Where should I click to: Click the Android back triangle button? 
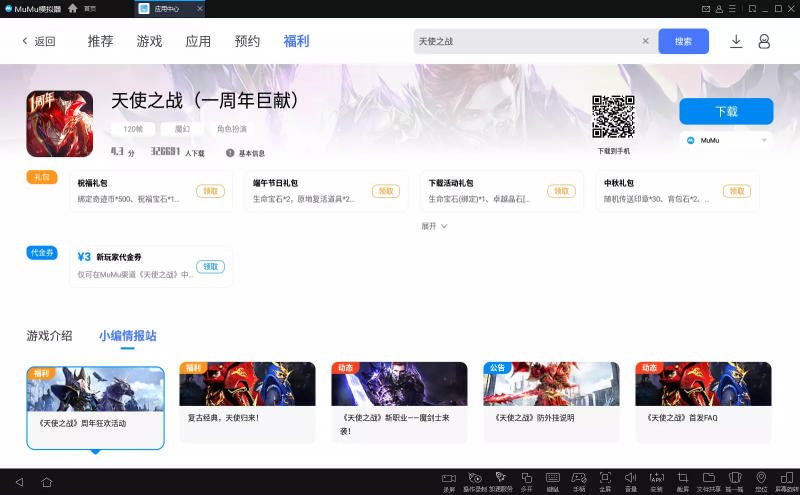point(19,482)
